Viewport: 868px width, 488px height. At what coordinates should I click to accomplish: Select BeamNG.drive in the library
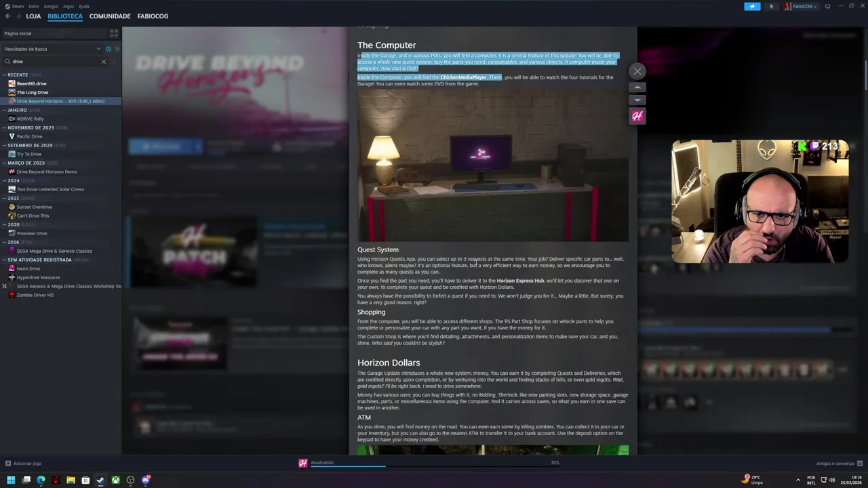click(31, 83)
